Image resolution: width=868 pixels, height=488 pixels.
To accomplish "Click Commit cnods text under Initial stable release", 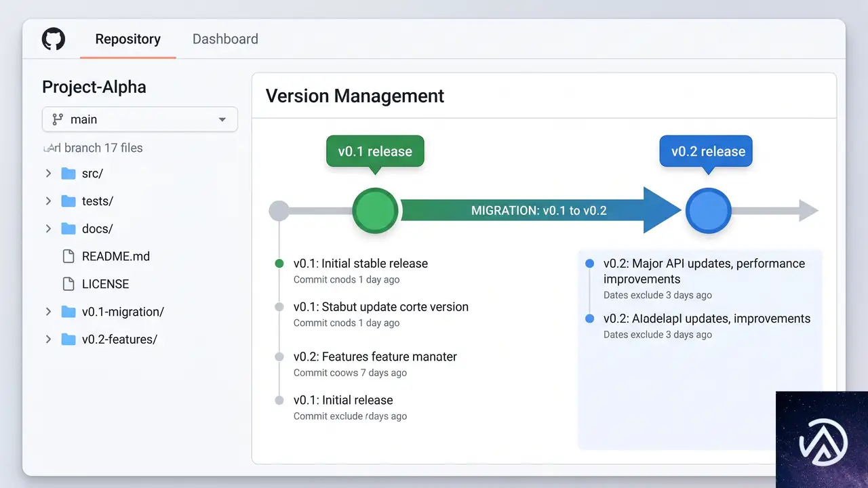I will (347, 280).
